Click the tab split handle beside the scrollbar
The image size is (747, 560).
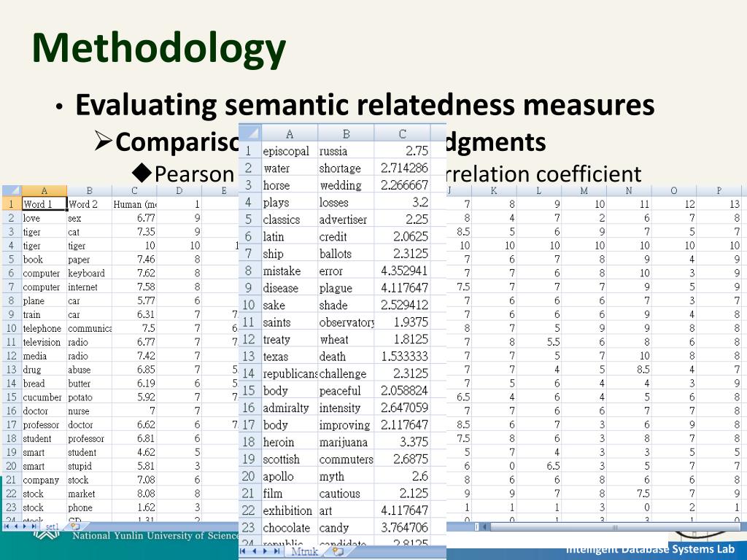click(x=477, y=526)
